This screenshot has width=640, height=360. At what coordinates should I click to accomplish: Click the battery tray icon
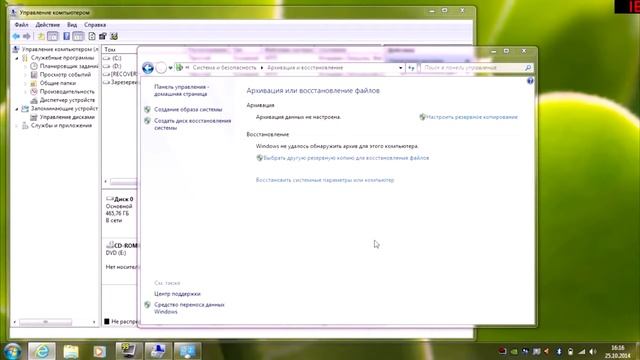[x=570, y=351]
